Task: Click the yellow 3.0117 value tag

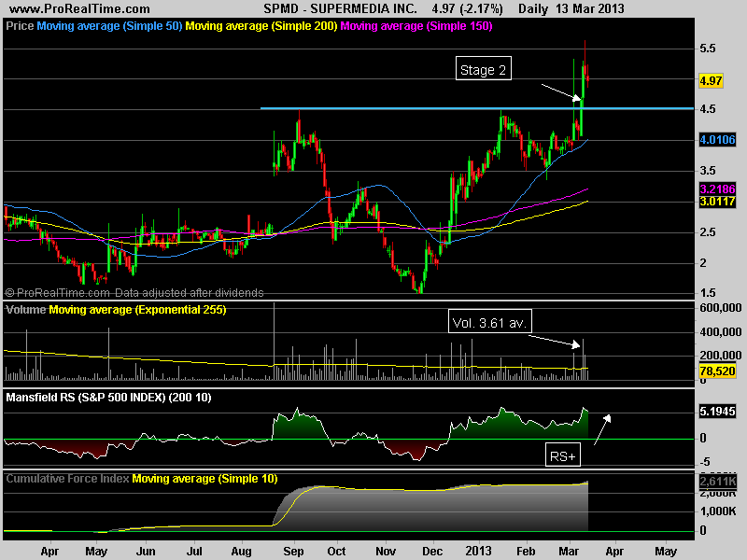Action: pyautogui.click(x=717, y=202)
